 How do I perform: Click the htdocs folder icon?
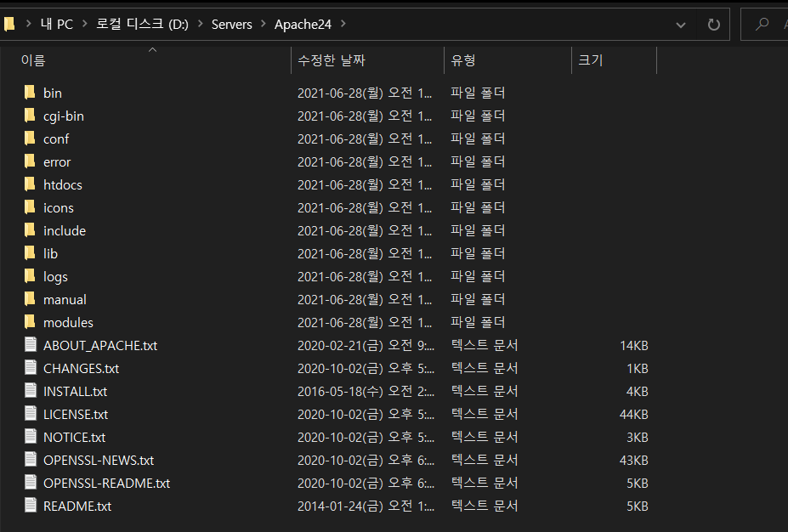[x=30, y=184]
